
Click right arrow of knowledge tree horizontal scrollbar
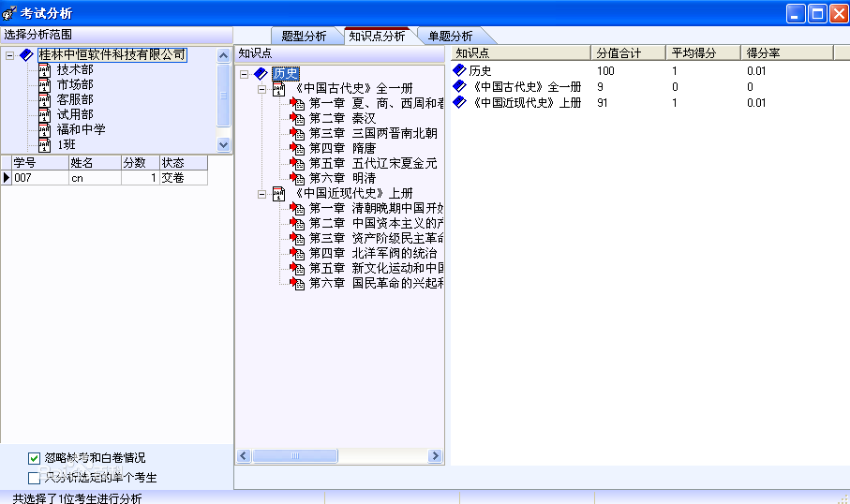pos(435,456)
